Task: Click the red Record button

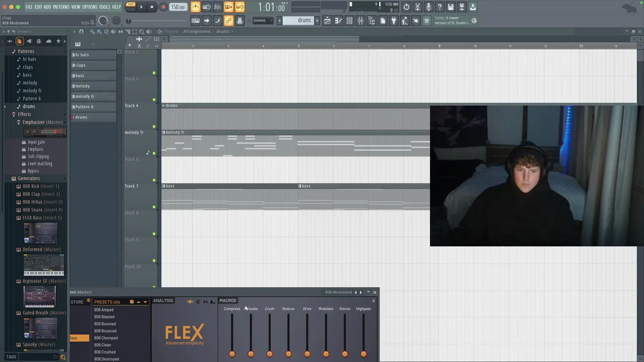Action: pyautogui.click(x=163, y=7)
